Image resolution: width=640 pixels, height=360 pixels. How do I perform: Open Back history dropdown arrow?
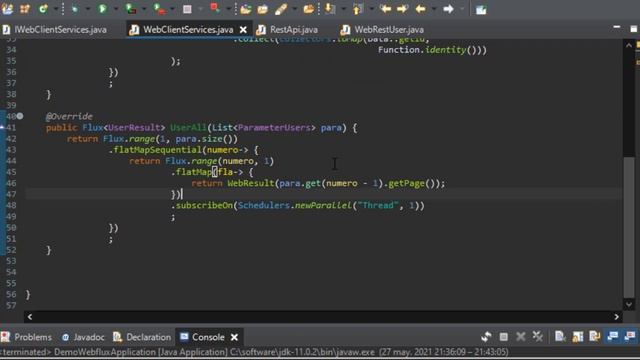[433, 9]
